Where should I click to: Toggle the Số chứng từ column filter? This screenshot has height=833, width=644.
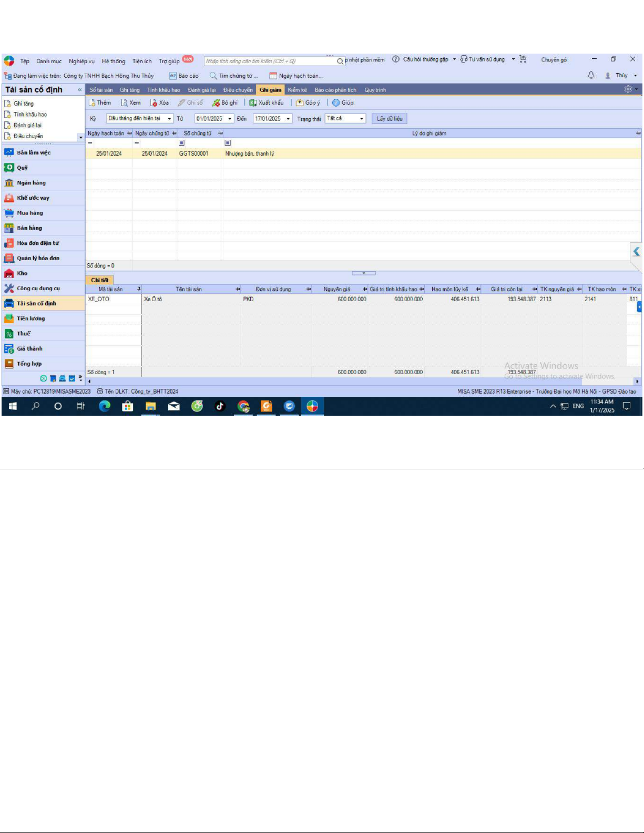click(x=181, y=143)
